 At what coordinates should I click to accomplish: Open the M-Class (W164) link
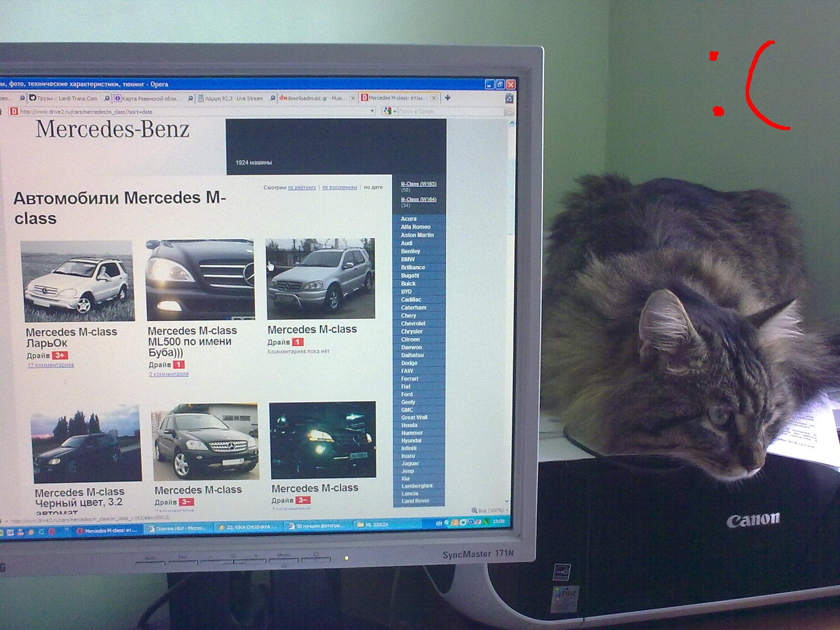pyautogui.click(x=419, y=199)
